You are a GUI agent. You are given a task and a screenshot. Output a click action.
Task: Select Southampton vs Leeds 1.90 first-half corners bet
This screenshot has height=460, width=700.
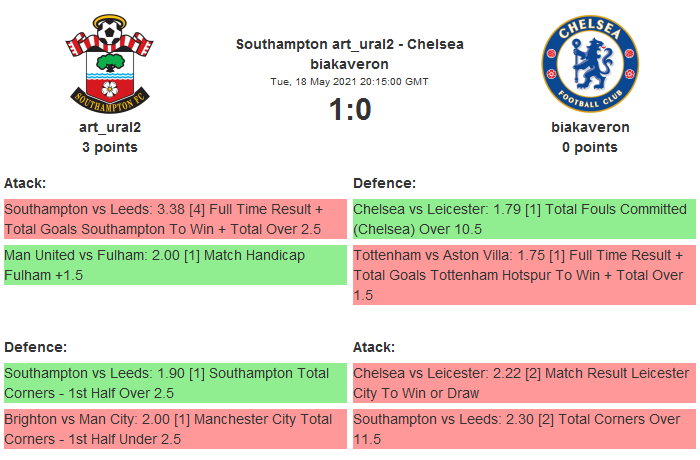(175, 383)
